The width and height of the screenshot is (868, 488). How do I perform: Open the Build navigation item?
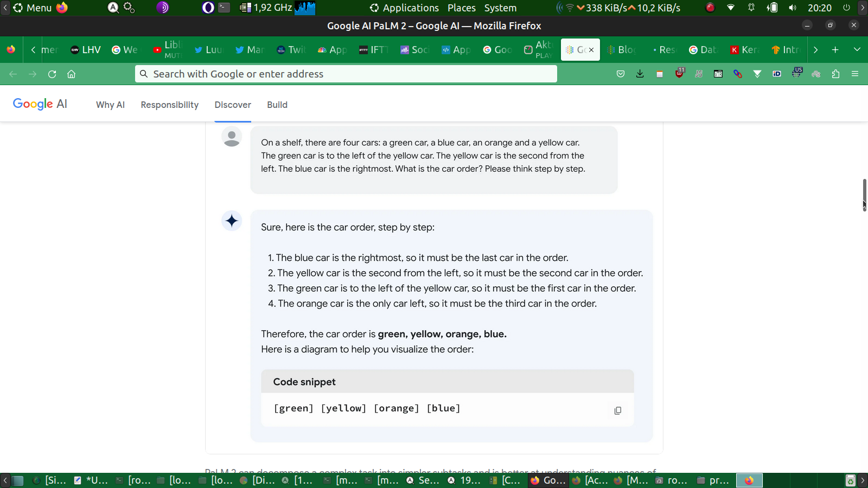click(x=277, y=105)
